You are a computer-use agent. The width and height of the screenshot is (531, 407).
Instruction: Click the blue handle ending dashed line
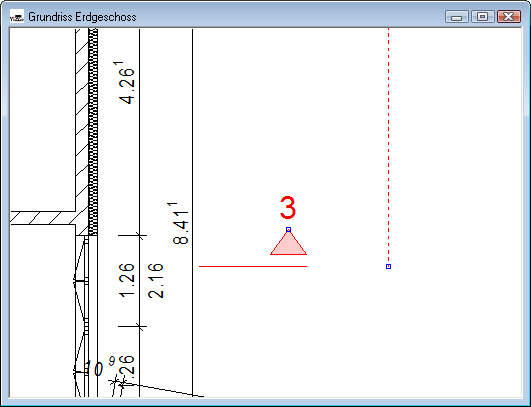click(x=388, y=266)
